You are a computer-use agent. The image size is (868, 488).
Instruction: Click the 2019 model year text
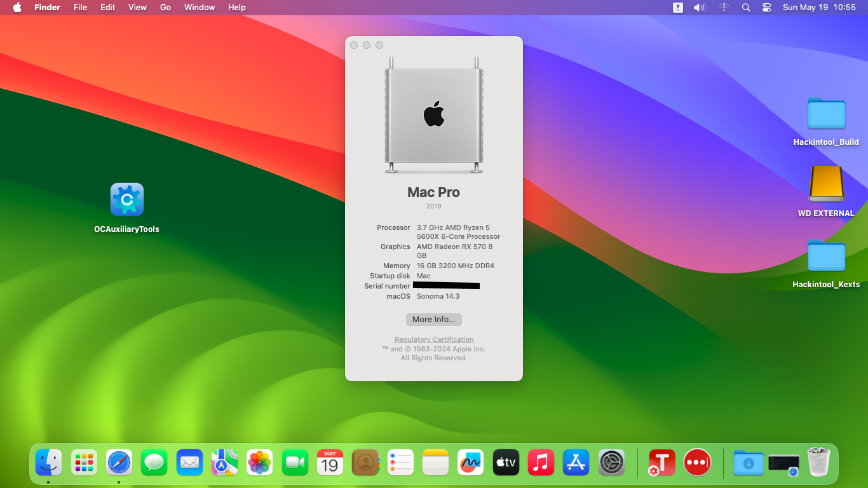(x=434, y=206)
